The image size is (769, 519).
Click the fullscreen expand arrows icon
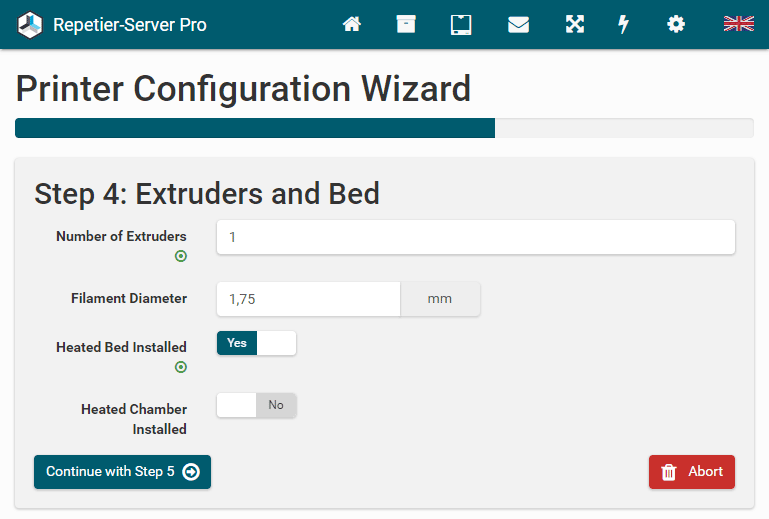point(574,24)
